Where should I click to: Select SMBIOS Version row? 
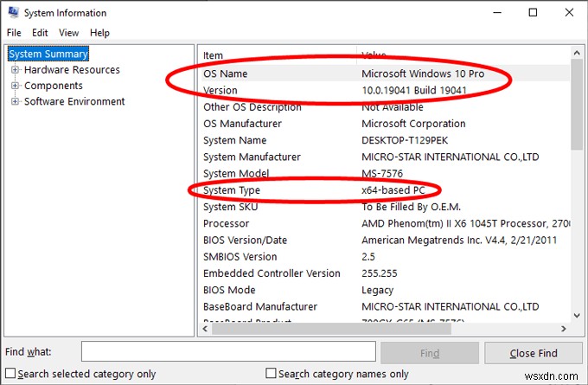(x=386, y=257)
